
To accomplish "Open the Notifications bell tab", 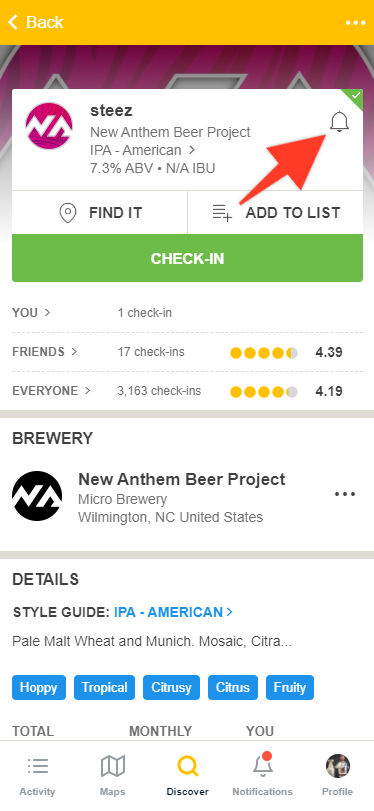I will (262, 776).
